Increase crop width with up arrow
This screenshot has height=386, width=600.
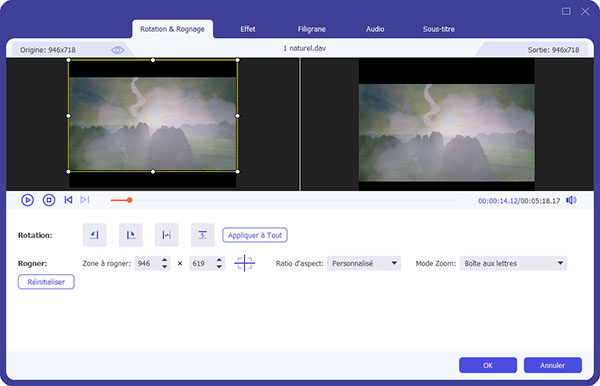point(165,260)
